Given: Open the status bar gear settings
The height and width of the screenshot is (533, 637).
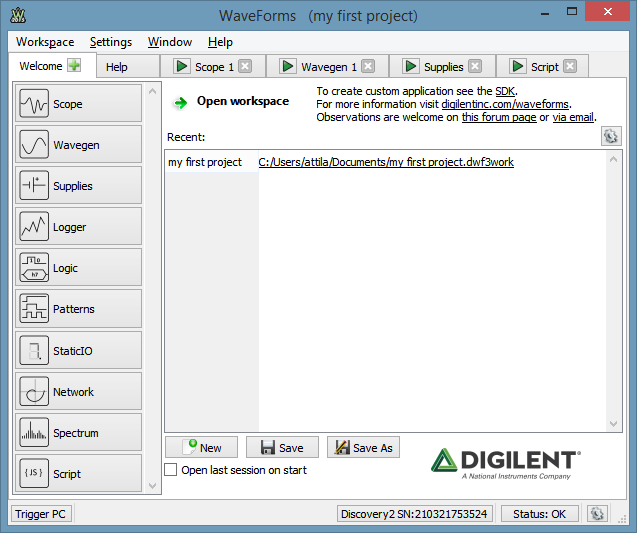Looking at the screenshot, I should [597, 514].
